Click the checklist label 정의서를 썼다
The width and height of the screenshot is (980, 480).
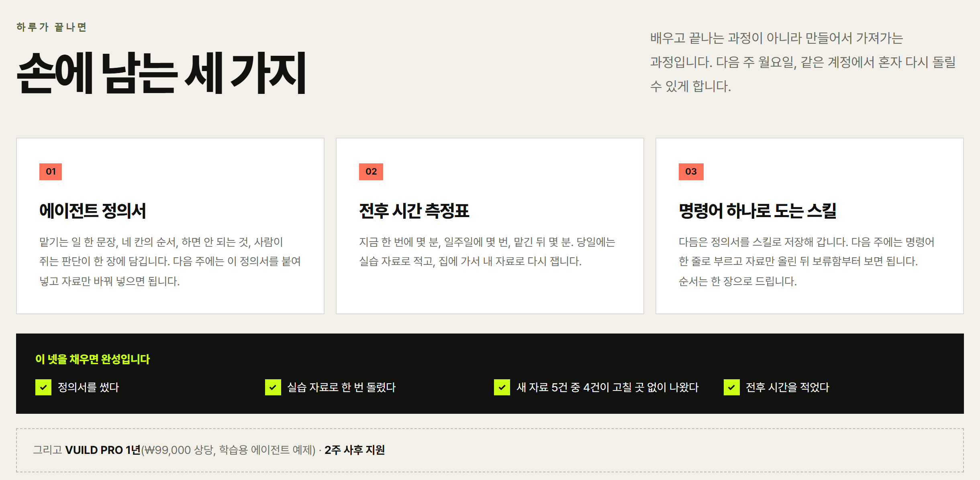pos(88,387)
